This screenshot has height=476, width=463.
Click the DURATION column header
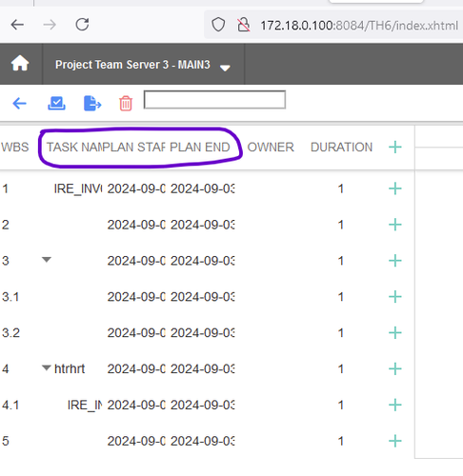341,148
